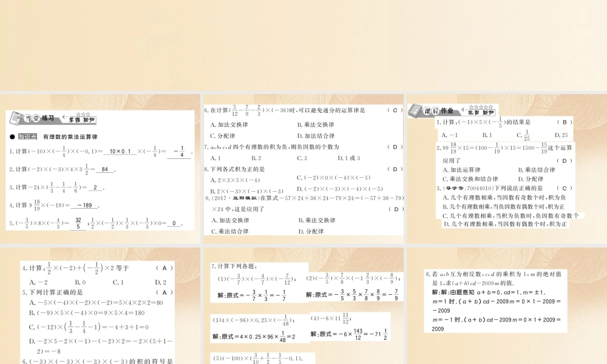
Task: Click the final result 2009 in question 8 solution
Action: (438, 329)
